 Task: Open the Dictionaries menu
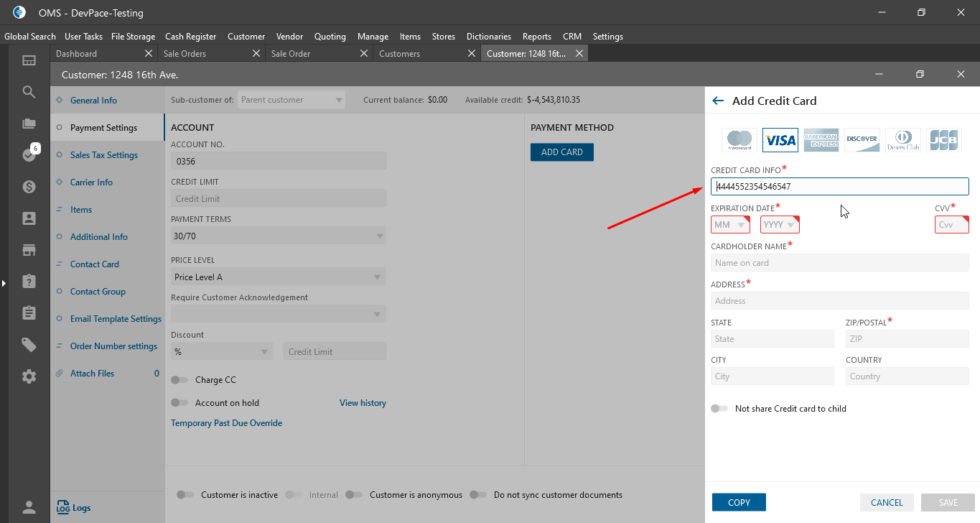pyautogui.click(x=489, y=37)
